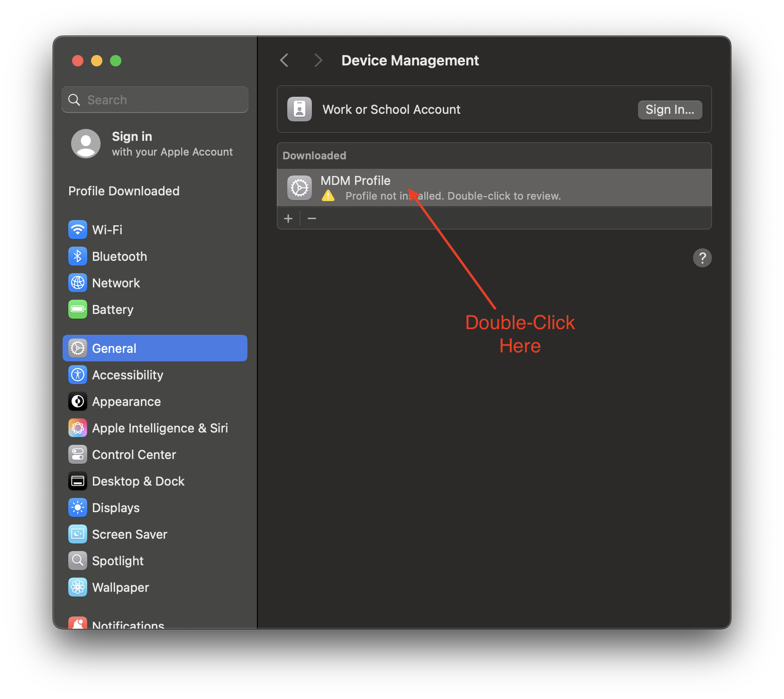Open the Appearance icon
Viewport: 784px width, 699px height.
pos(78,402)
